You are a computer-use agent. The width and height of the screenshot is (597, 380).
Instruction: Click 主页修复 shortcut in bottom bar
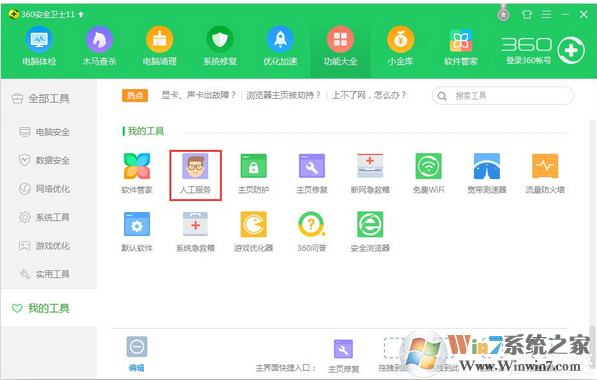point(343,356)
